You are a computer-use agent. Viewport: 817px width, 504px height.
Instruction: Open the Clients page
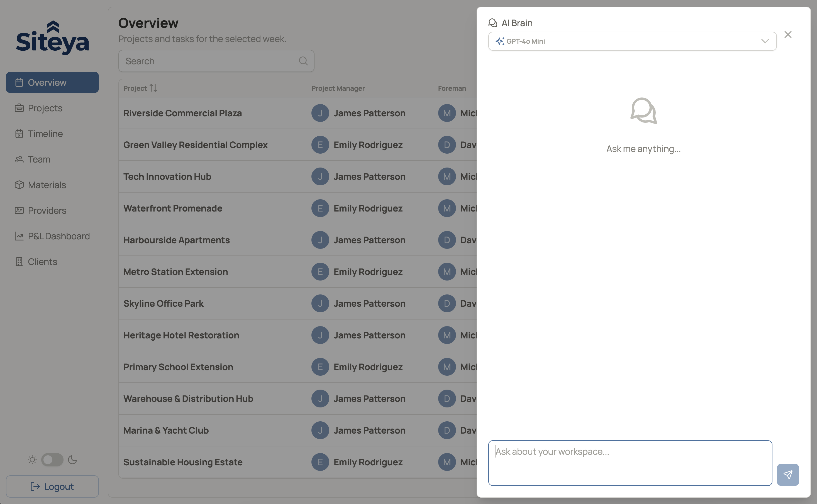point(43,262)
